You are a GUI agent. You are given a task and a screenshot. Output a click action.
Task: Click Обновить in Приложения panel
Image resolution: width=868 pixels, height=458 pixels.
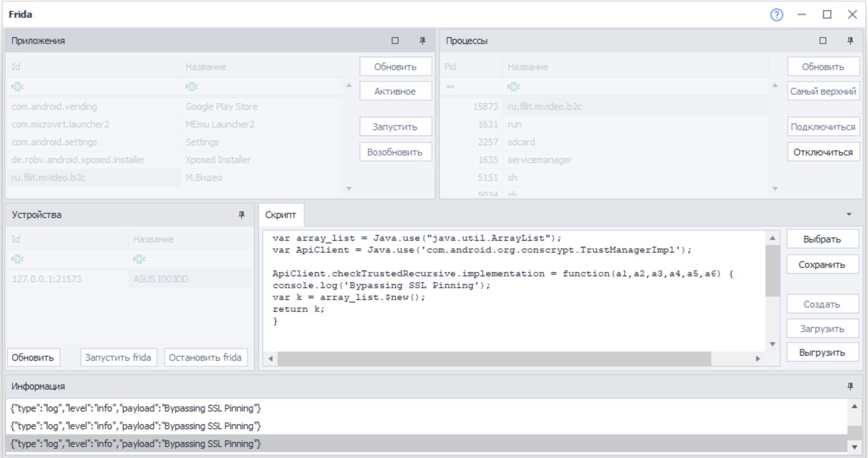tap(396, 66)
